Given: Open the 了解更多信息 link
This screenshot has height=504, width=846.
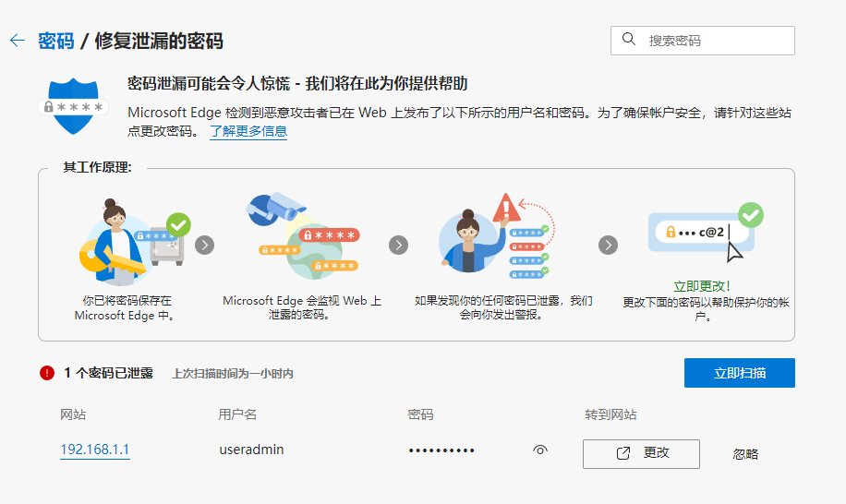Looking at the screenshot, I should point(248,131).
